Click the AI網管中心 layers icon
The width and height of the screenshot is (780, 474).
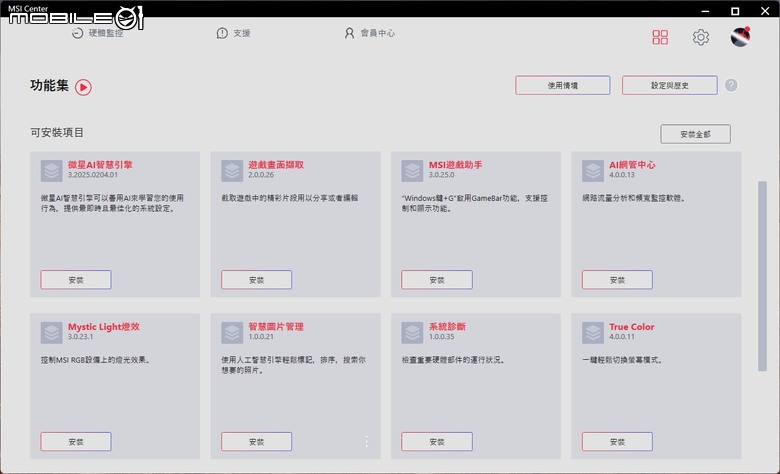tap(593, 171)
